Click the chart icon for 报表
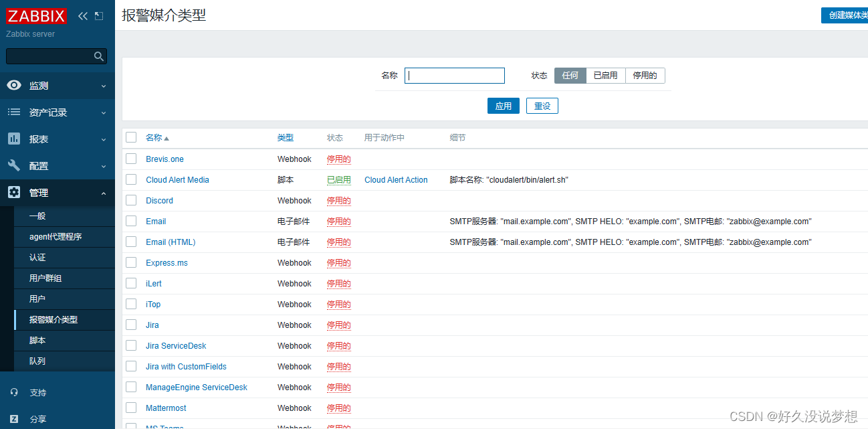 pos(14,139)
